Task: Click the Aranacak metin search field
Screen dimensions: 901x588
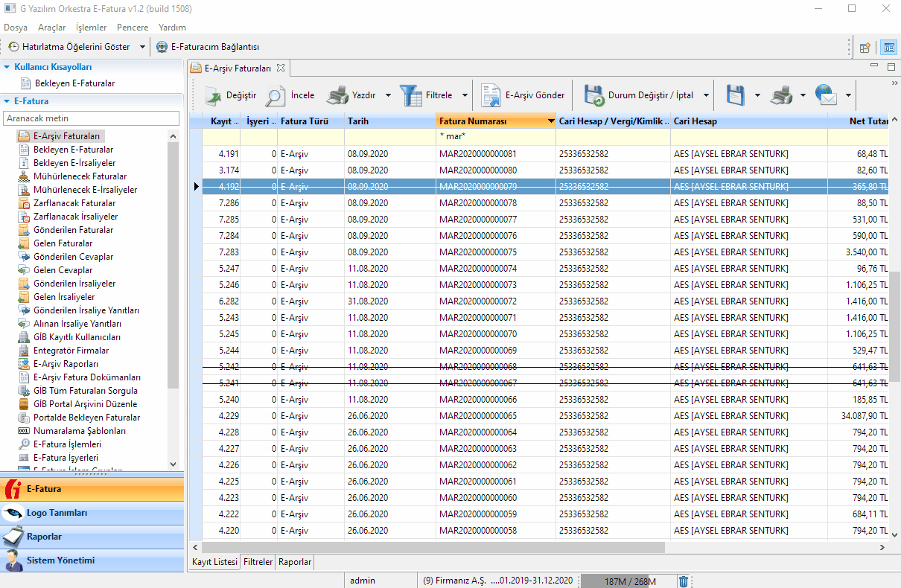Action: (91, 118)
